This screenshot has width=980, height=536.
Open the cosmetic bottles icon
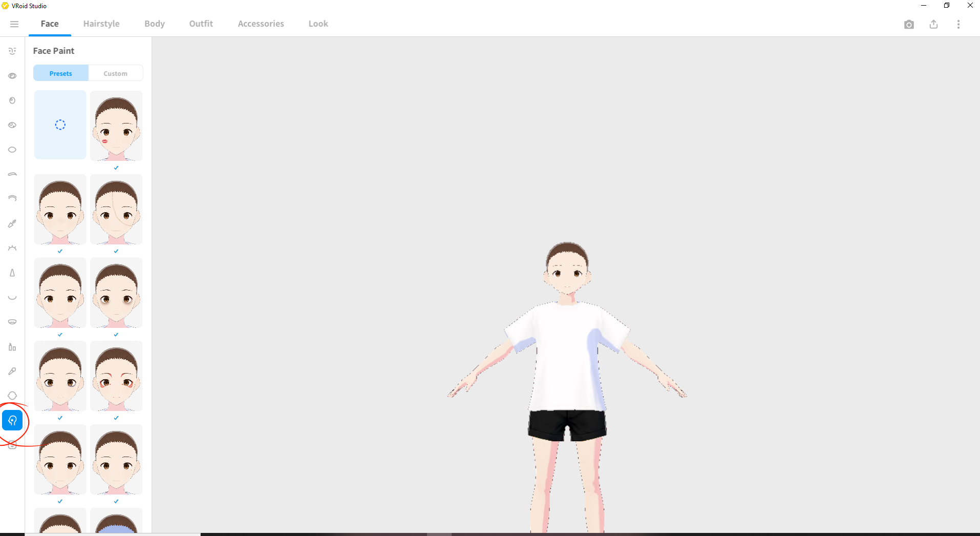click(12, 347)
